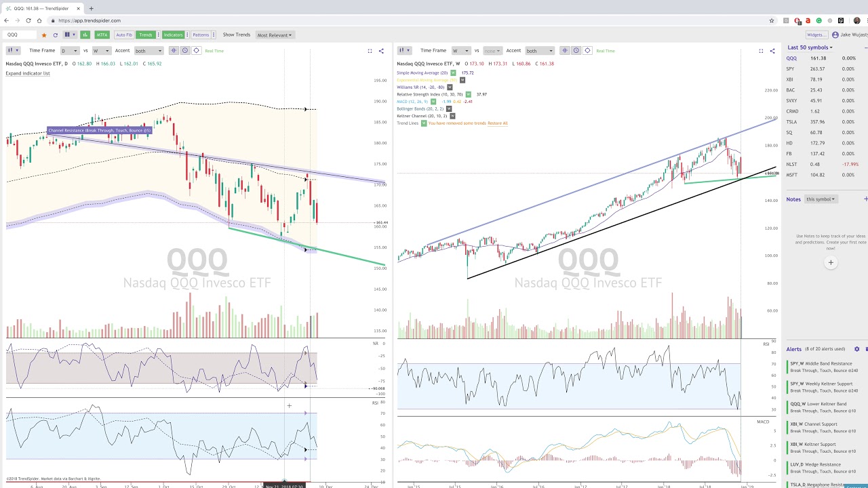Open Alerts settings gear icon
Viewport: 868px width, 488px height.
tap(856, 349)
